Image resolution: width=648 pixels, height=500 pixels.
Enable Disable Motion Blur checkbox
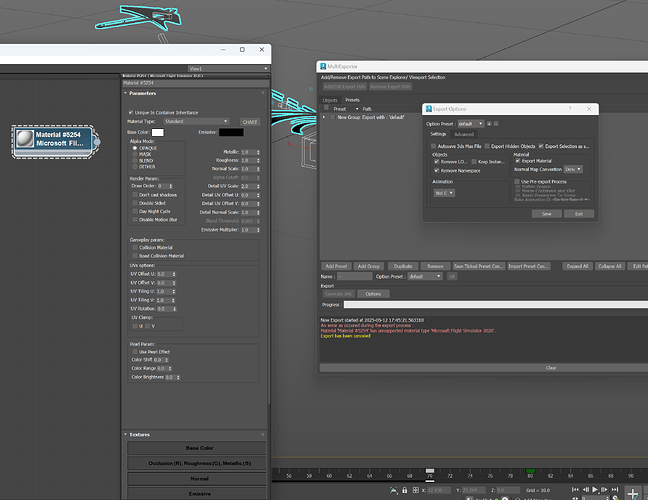pos(135,219)
